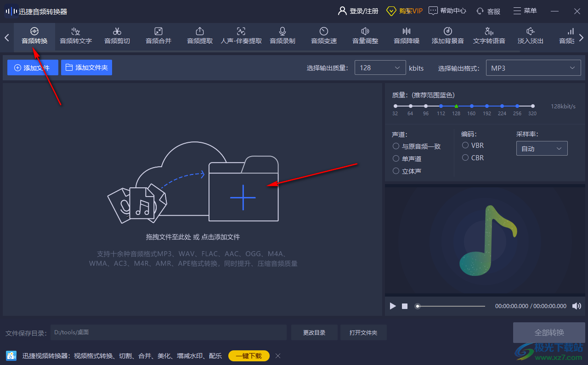The width and height of the screenshot is (588, 365).
Task: Click the 添加文件 button
Action: (33, 67)
